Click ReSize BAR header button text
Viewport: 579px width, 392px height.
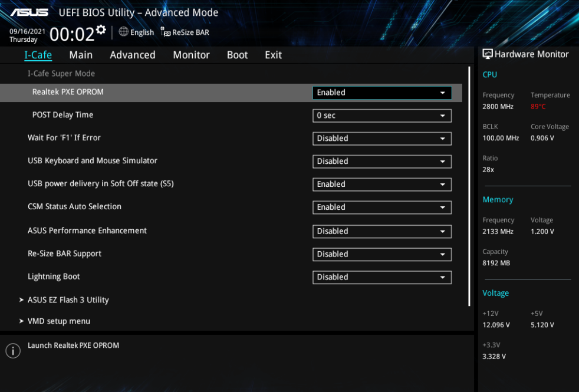pos(190,32)
